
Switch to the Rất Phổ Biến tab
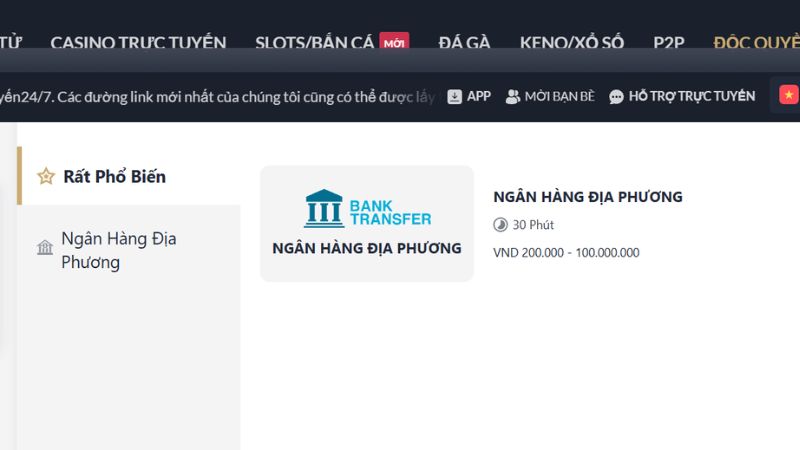point(114,177)
